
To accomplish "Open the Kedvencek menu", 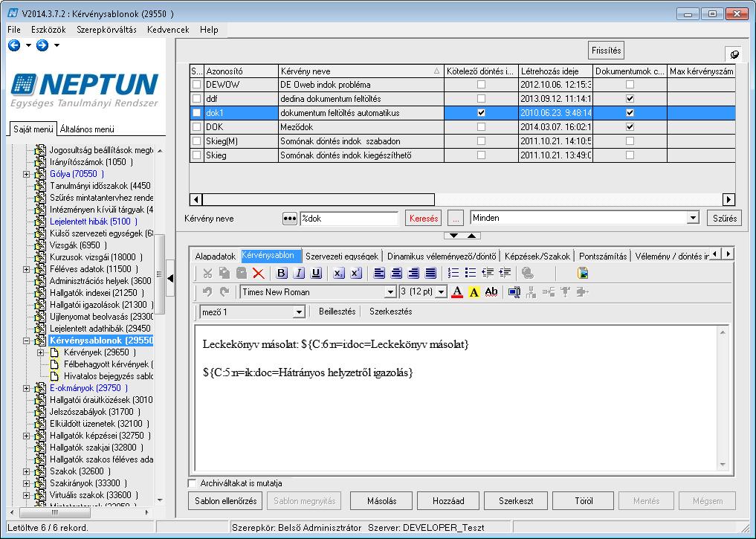I will coord(168,30).
